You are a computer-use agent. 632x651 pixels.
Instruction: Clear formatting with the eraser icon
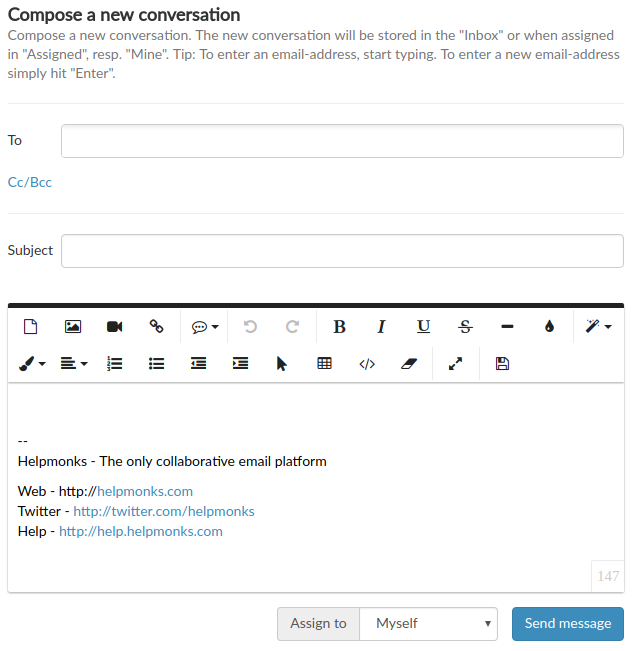(408, 364)
